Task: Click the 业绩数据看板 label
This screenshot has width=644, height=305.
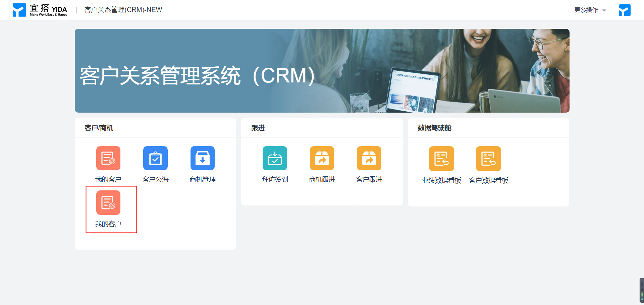Action: [x=441, y=180]
